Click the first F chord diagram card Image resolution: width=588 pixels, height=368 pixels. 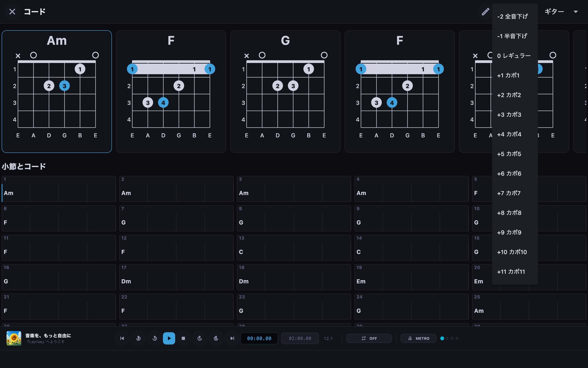click(171, 92)
